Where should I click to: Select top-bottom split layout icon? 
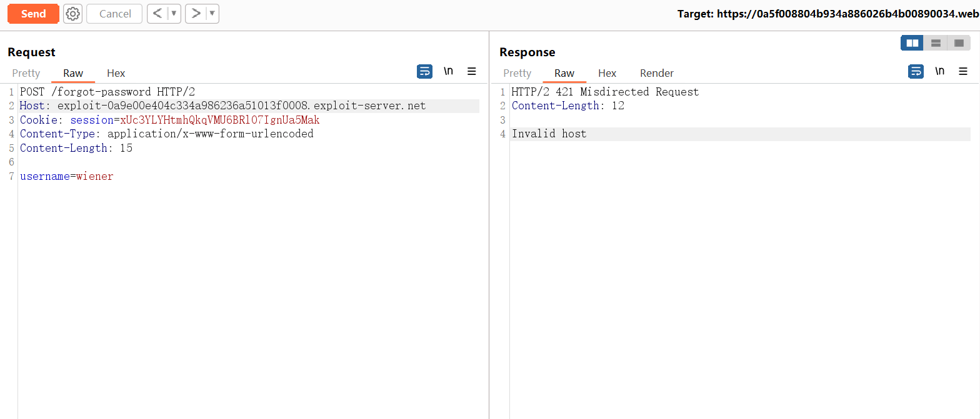[936, 43]
